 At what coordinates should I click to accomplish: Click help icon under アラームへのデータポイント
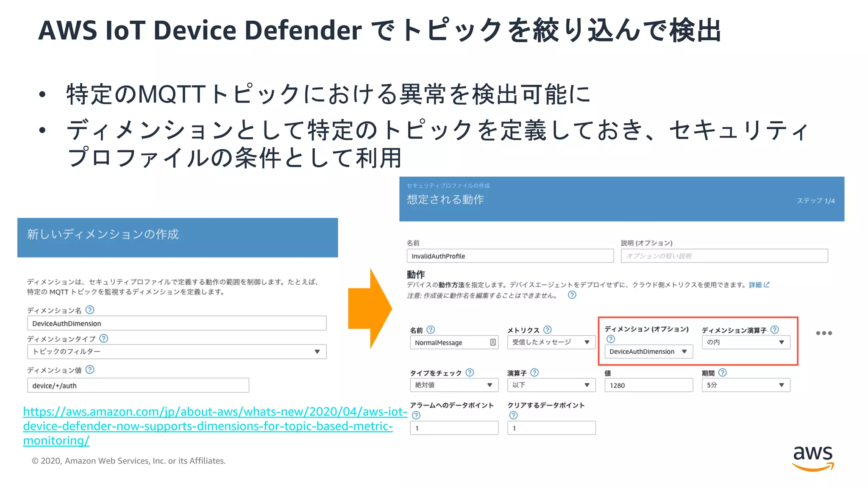[x=416, y=415]
